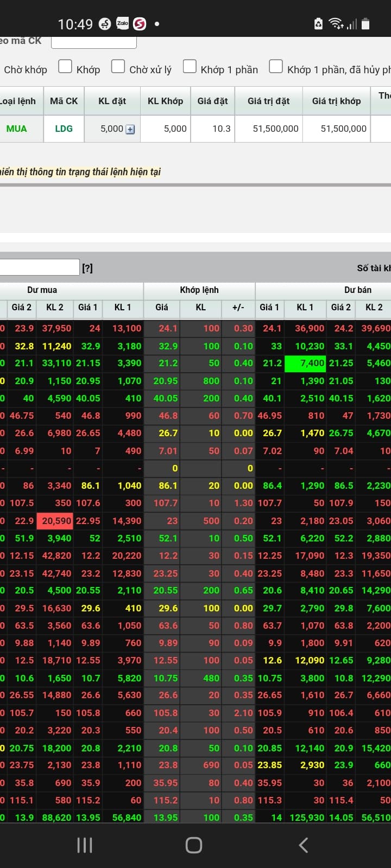The height and width of the screenshot is (868, 391).
Task: Tick the Chờ xử lý checkbox
Action: pyautogui.click(x=118, y=66)
